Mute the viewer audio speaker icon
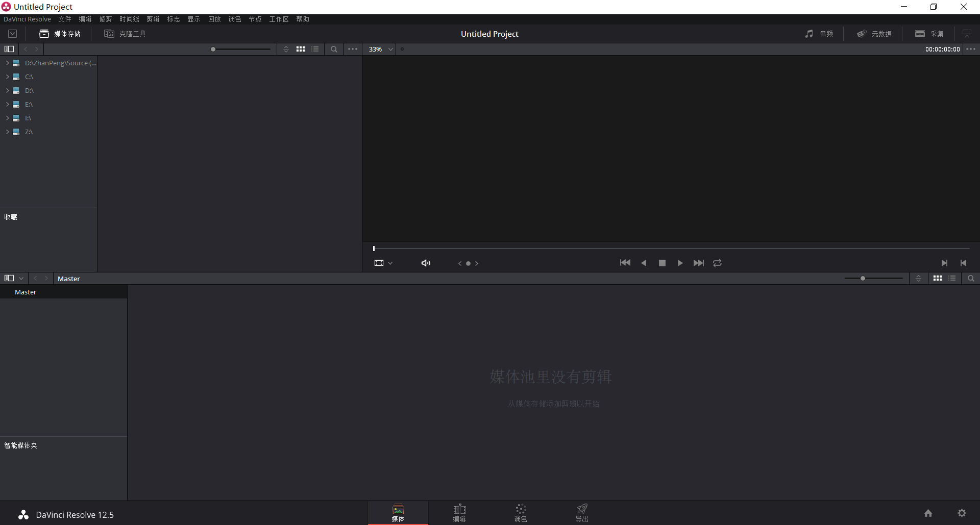 click(x=426, y=263)
